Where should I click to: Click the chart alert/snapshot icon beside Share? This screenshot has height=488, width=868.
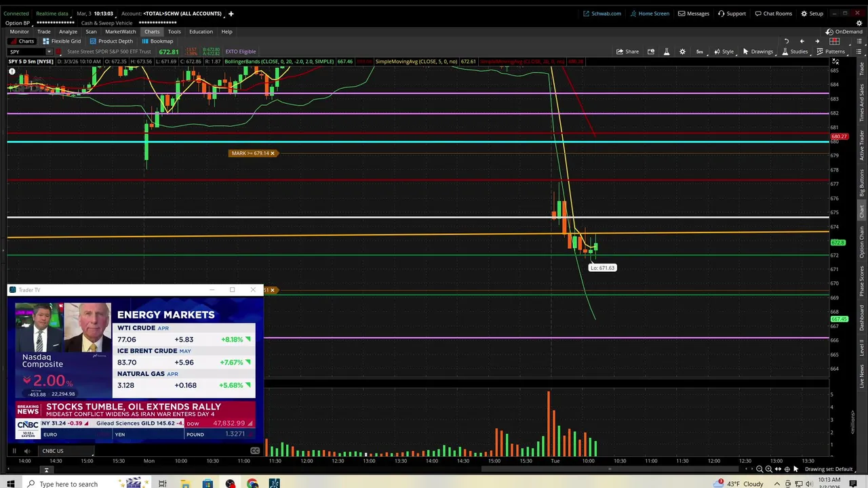pos(651,52)
